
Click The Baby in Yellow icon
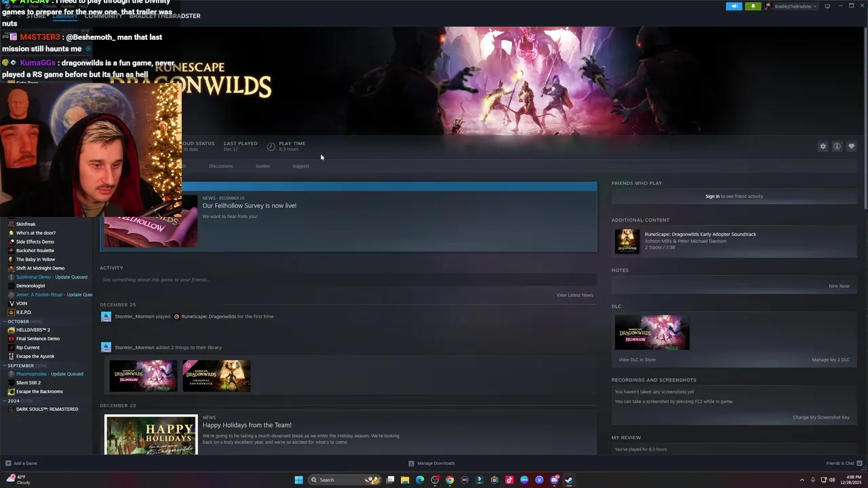pos(11,260)
